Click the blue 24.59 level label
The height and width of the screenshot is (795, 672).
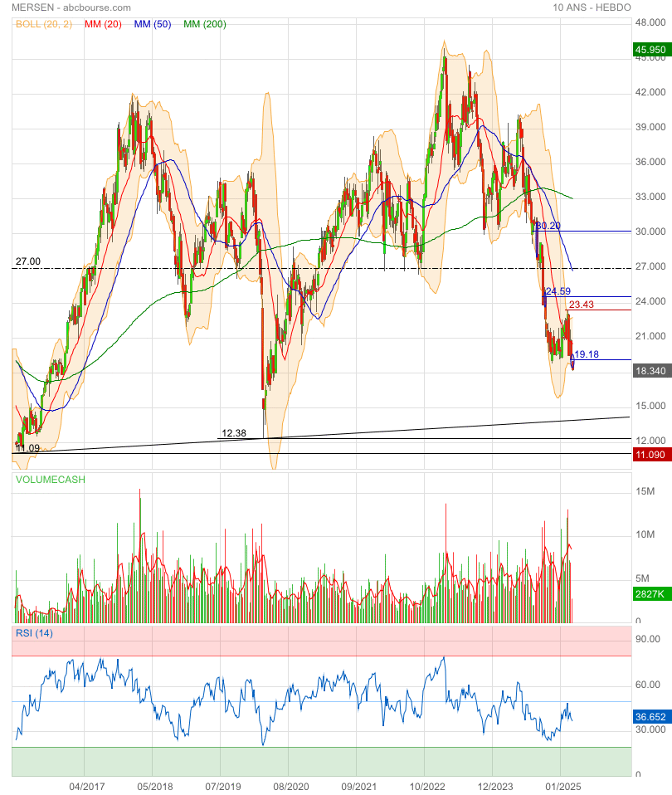click(558, 291)
